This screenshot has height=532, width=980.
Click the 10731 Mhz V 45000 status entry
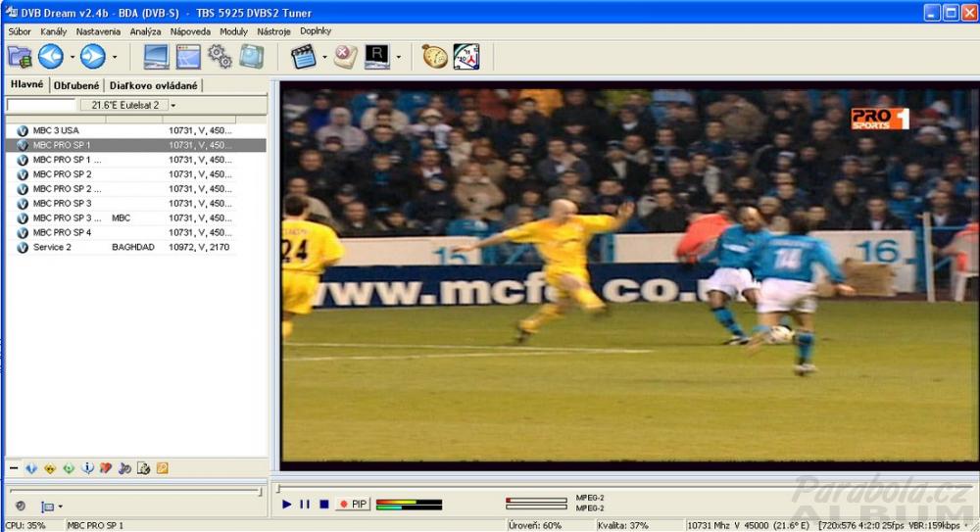tap(748, 526)
